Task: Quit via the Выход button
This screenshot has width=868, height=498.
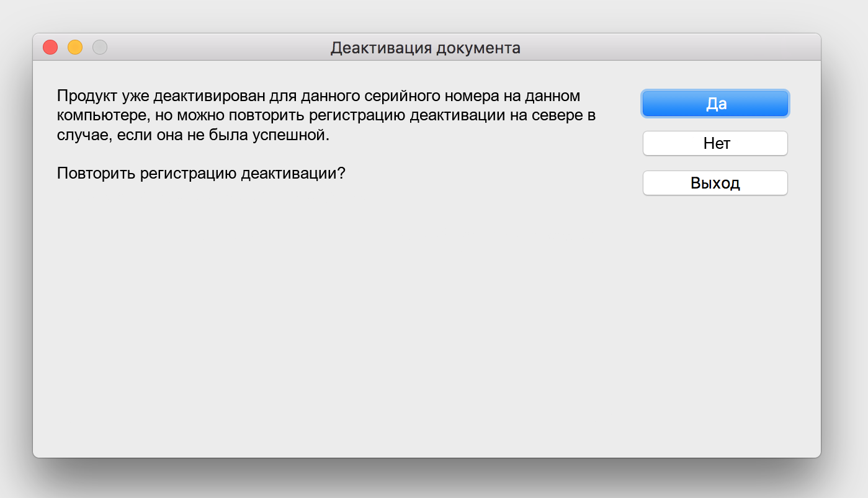Action: coord(715,183)
